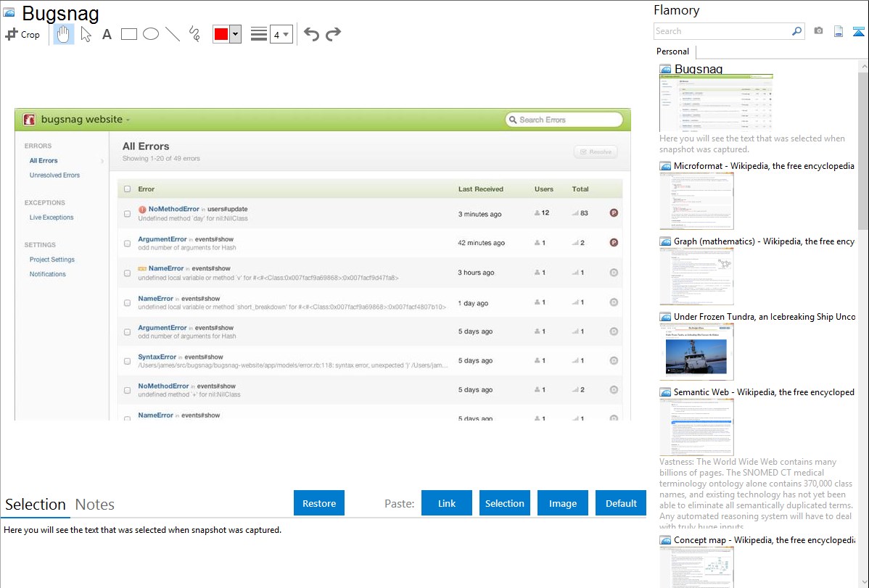The image size is (869, 588).
Task: Toggle the select-all checkbox in Error header
Action: 128,189
